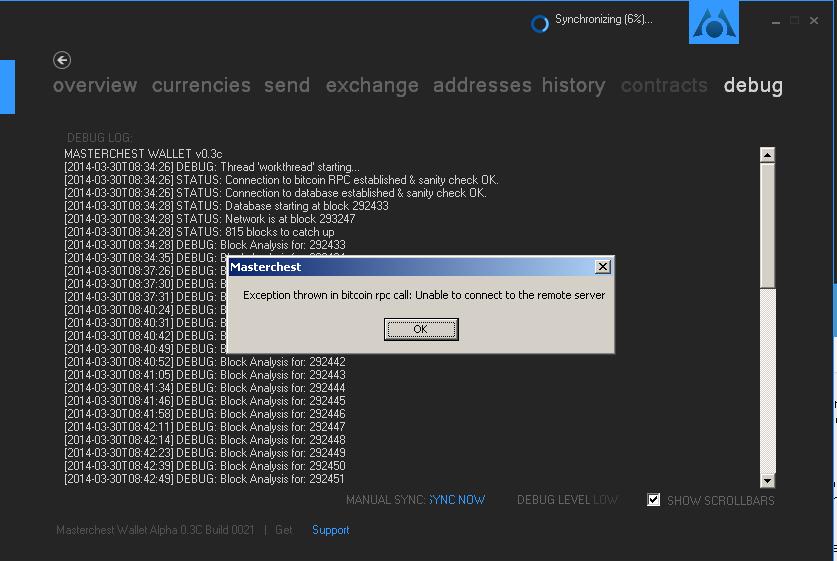
Task: Click the debug log scrollbar thumb
Action: click(x=767, y=225)
